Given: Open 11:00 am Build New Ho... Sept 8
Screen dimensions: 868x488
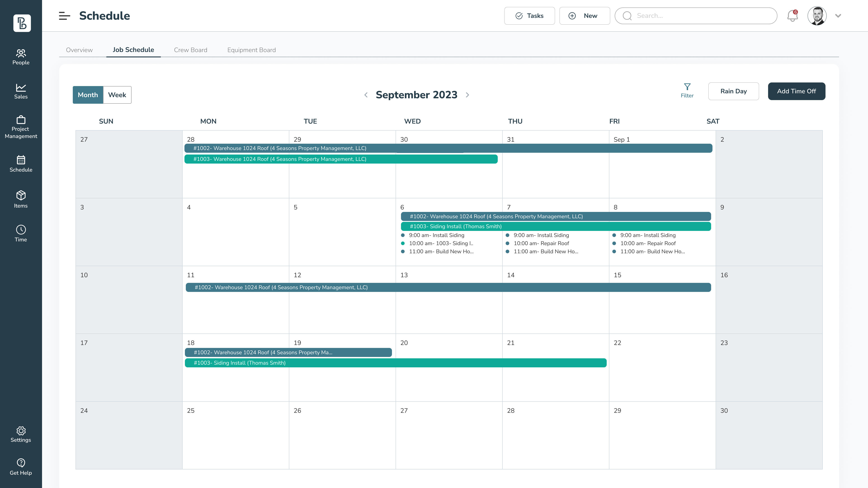Looking at the screenshot, I should coord(649,252).
